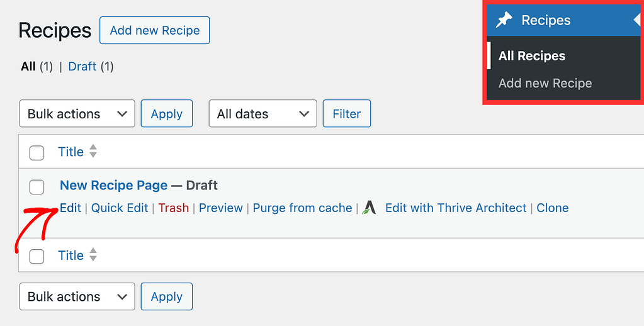The image size is (644, 326).
Task: Open the top Bulk actions dropdown
Action: (x=77, y=113)
